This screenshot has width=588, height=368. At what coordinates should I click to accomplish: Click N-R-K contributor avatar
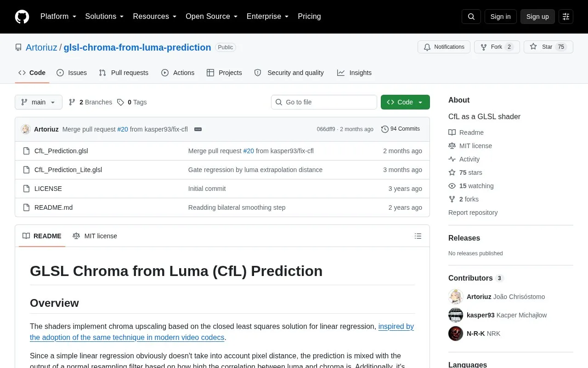tap(456, 333)
